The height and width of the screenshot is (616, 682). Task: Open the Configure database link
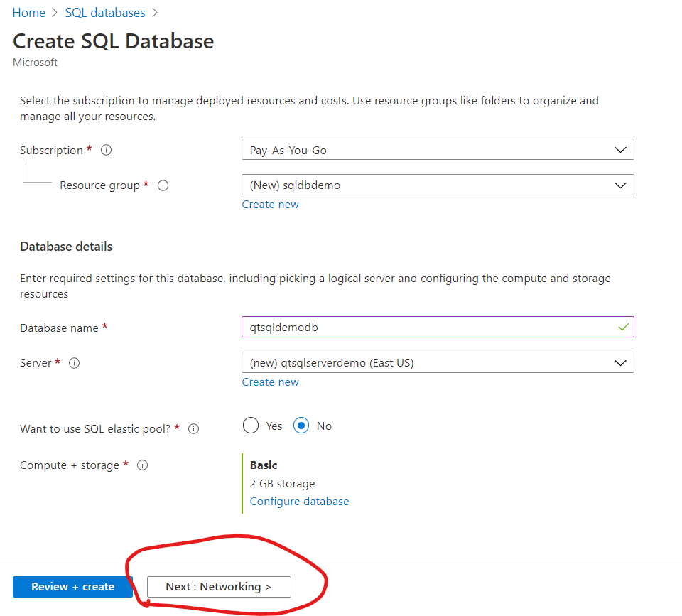pyautogui.click(x=299, y=501)
